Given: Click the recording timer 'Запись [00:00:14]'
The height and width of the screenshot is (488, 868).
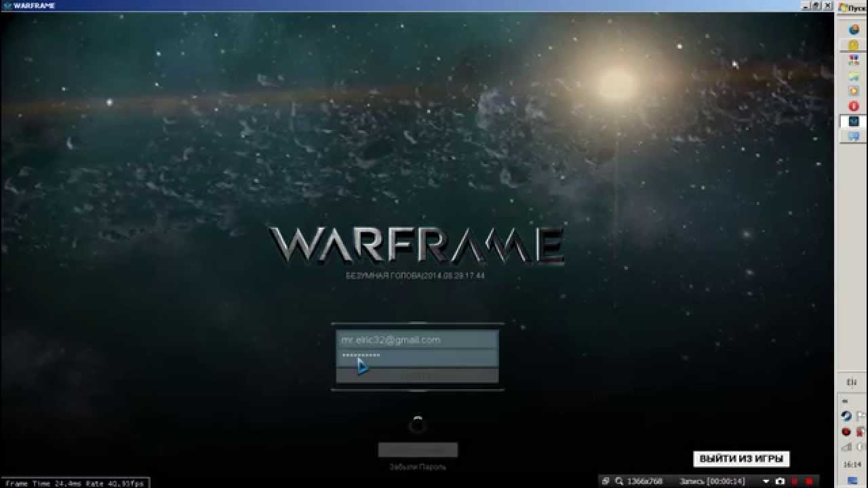Looking at the screenshot, I should pos(712,481).
